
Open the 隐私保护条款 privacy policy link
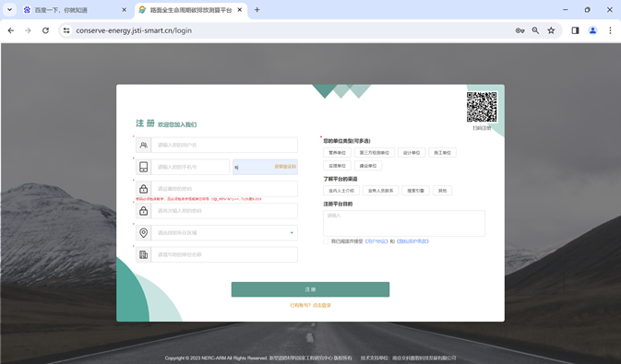pyautogui.click(x=412, y=241)
